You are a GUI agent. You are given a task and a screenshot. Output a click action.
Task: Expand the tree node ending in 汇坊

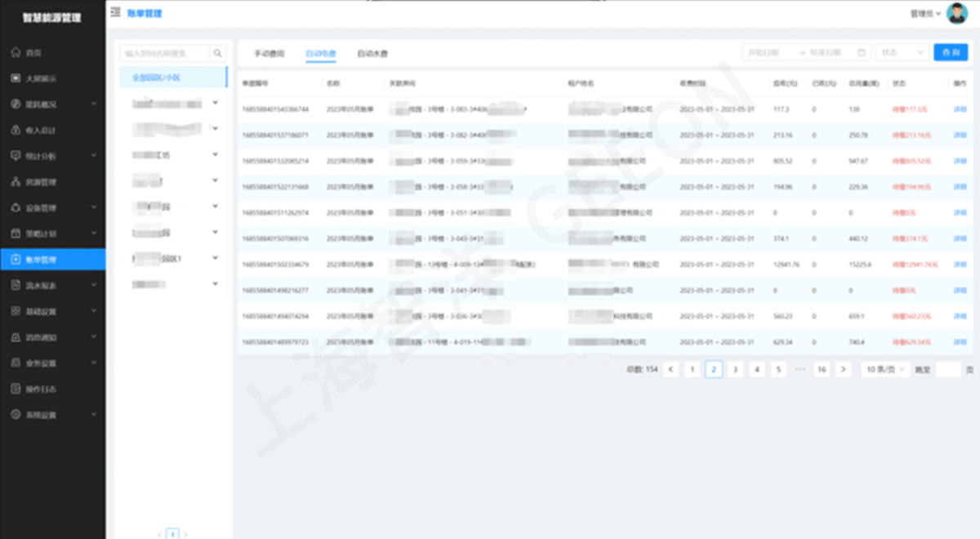(216, 154)
